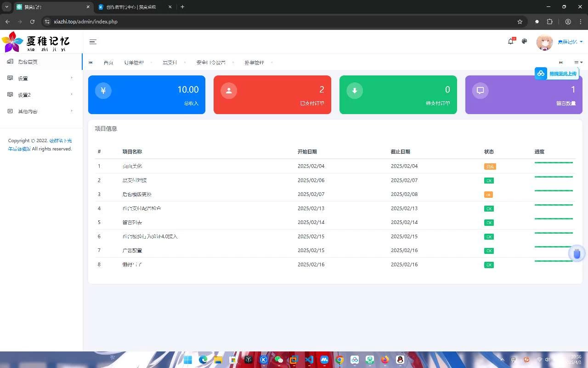Switch to the 易支付 tab
588x368 pixels.
pyautogui.click(x=170, y=63)
